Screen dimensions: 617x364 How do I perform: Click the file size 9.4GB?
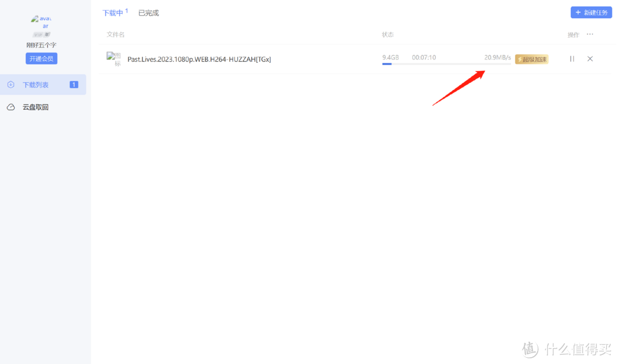390,58
